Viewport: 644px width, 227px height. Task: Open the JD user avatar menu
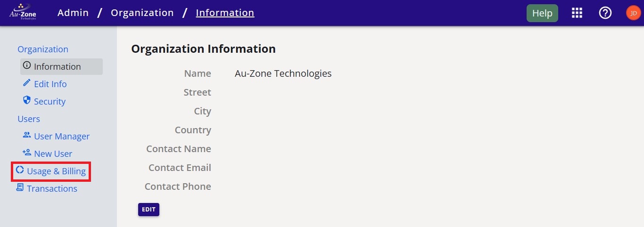[x=633, y=13]
